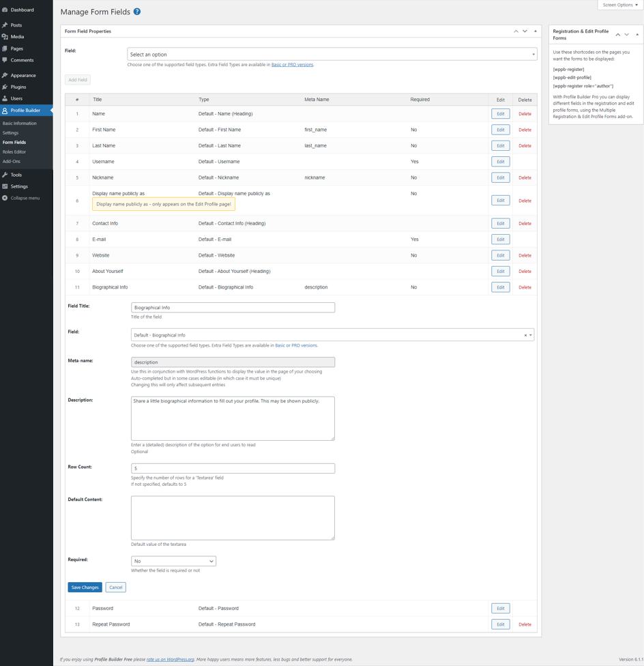Click into the Row Count input field
This screenshot has height=666, width=644.
(233, 468)
